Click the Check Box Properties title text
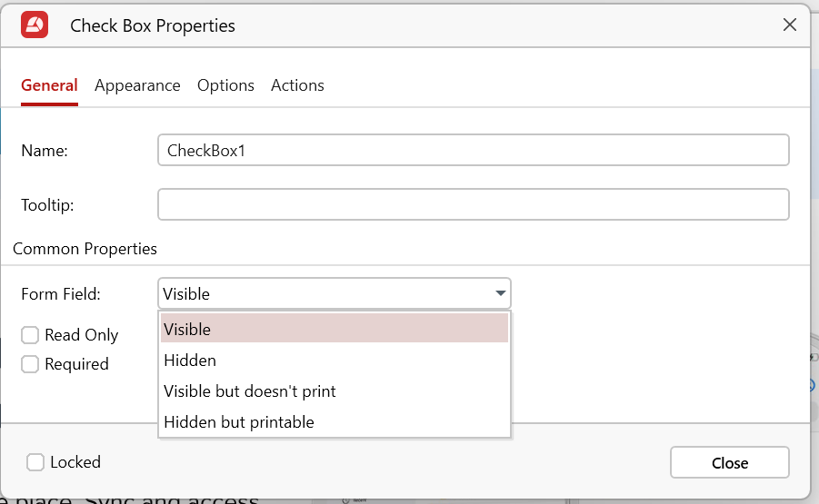The image size is (819, 504). [x=153, y=25]
